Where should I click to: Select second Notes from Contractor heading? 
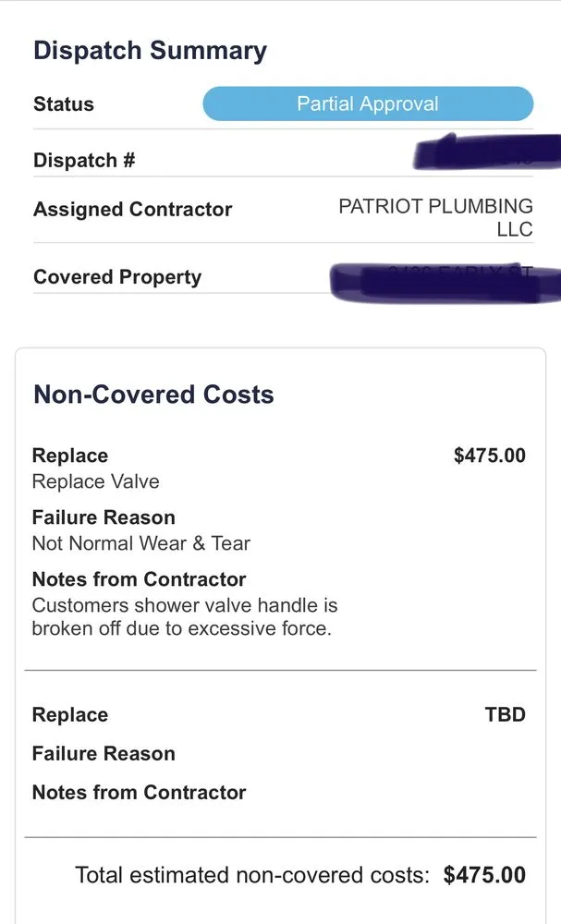(139, 793)
